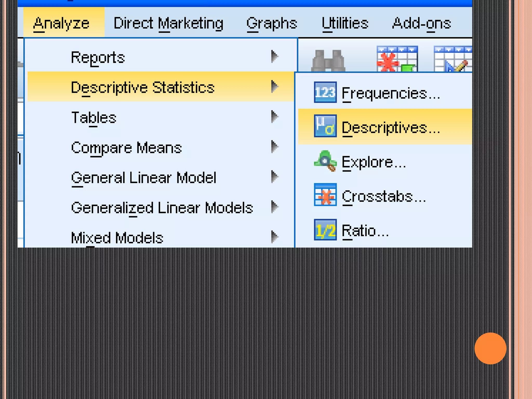Click the Descriptives mu-sigma icon
The height and width of the screenshot is (399, 532).
point(325,126)
